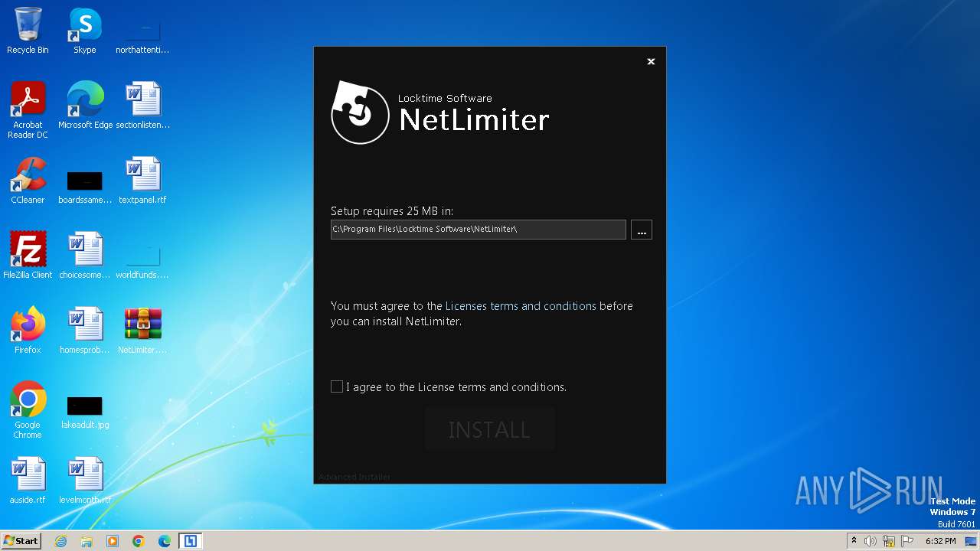Click the network tray icon
The width and height of the screenshot is (980, 551).
coord(889,541)
